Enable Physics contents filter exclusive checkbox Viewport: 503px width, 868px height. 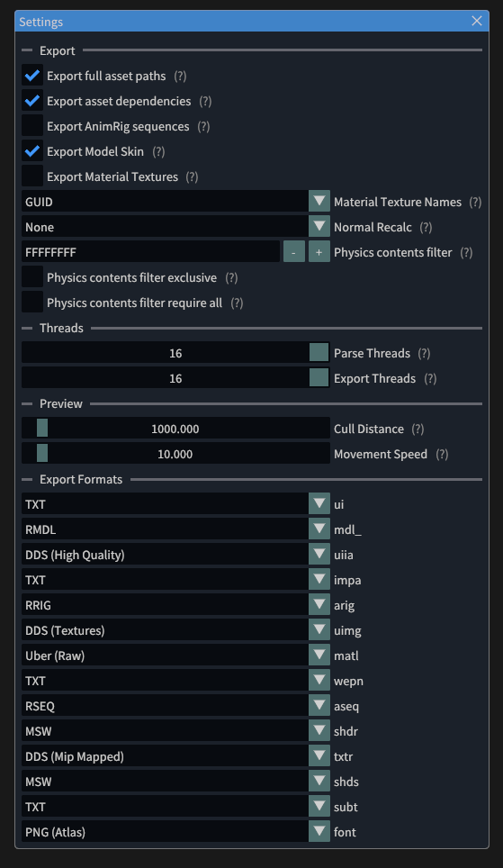32,277
